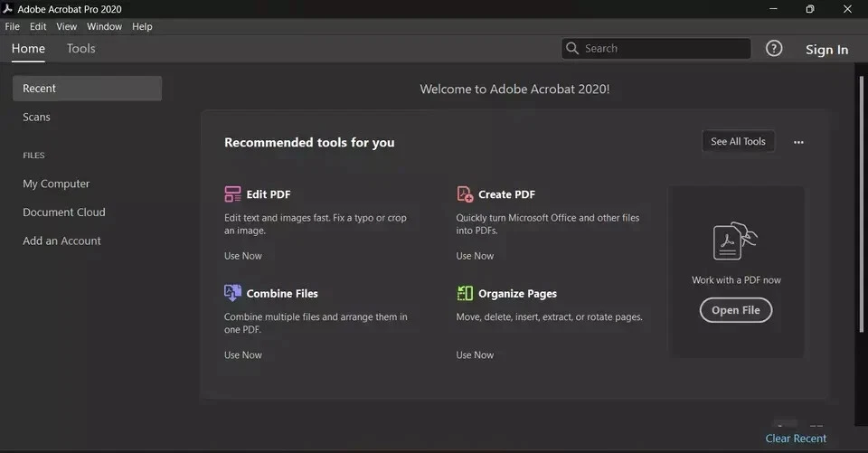Click the See All Tools button
The width and height of the screenshot is (868, 453).
tap(738, 141)
